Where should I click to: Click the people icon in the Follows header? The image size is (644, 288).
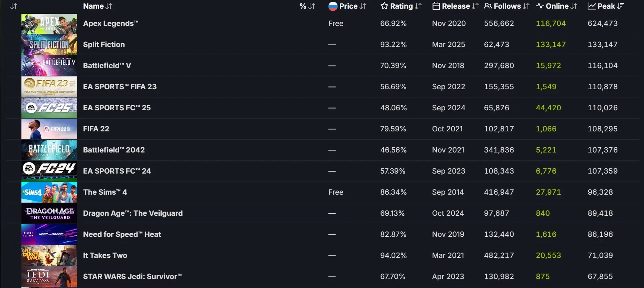[488, 6]
